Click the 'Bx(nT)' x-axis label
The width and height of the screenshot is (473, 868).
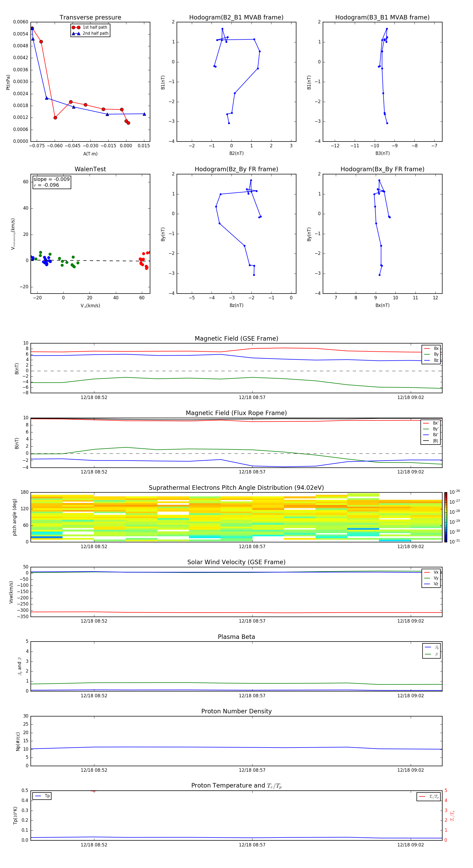[382, 306]
